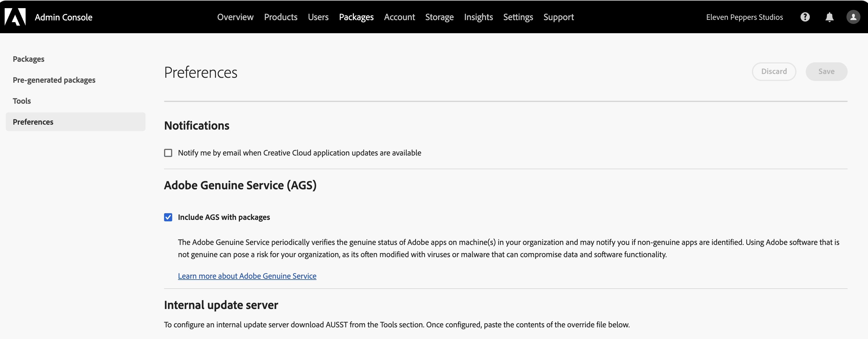Select the Packages tab in top navigation
The width and height of the screenshot is (868, 339).
[356, 17]
